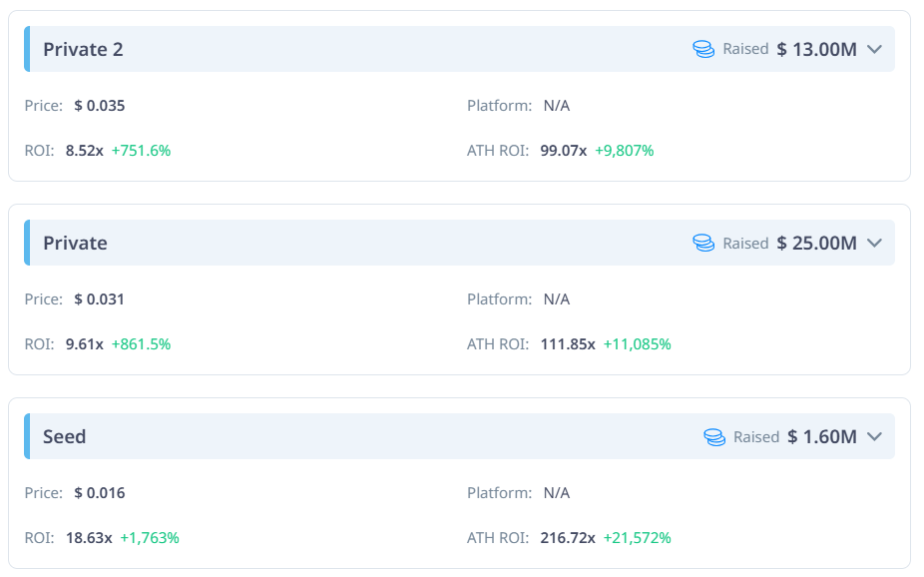The width and height of the screenshot is (924, 577).
Task: Expand the Private round chevron
Action: 874,243
